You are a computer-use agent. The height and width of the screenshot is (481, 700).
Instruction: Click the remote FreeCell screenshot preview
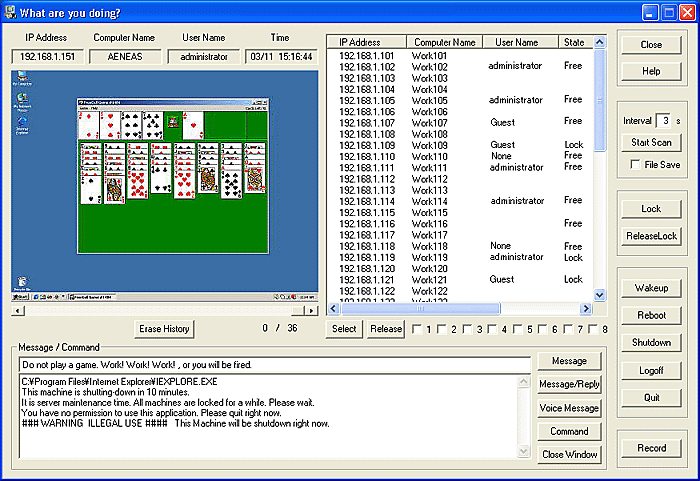165,186
